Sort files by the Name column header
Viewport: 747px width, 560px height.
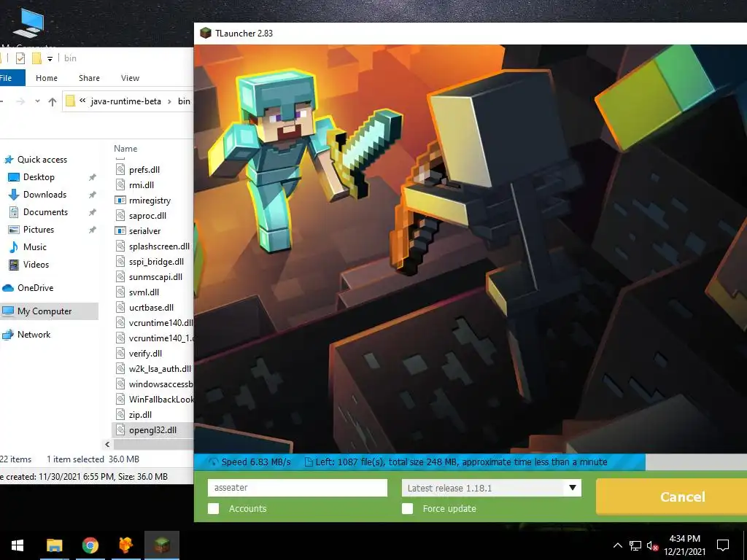[125, 149]
